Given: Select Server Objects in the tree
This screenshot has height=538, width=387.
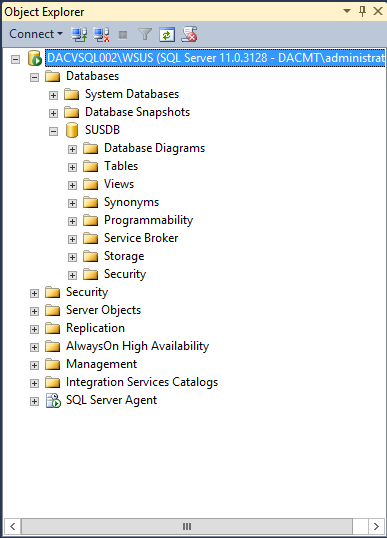Looking at the screenshot, I should click(x=103, y=310).
